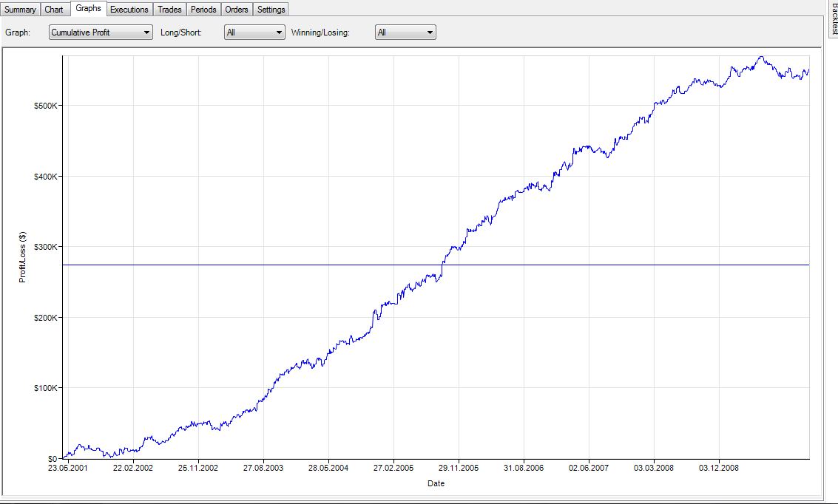This screenshot has height=504, width=838.
Task: Go to the Executions tab
Action: pos(129,10)
